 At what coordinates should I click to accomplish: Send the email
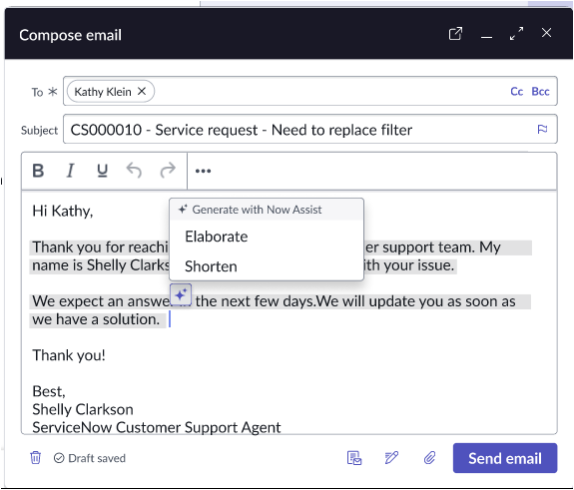click(505, 458)
